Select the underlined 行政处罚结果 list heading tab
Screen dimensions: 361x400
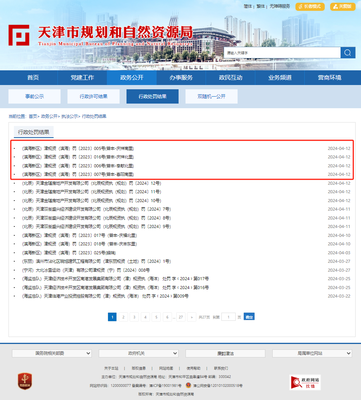[x=33, y=132]
